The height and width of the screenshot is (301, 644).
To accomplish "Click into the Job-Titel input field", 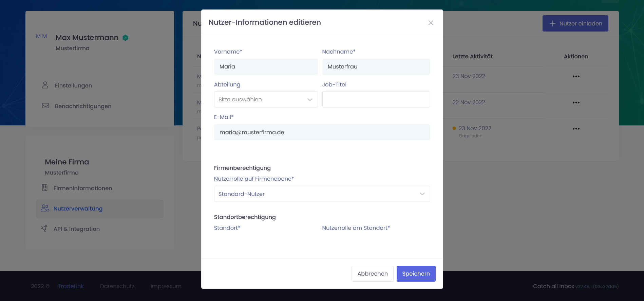I will click(x=376, y=99).
